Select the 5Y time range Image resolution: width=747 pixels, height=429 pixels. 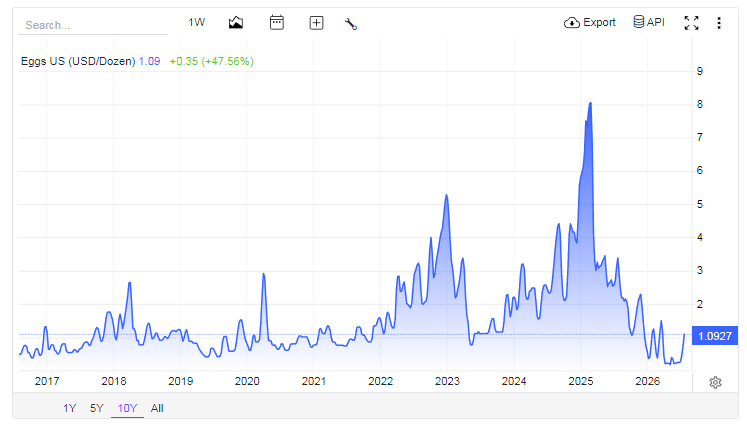[97, 408]
